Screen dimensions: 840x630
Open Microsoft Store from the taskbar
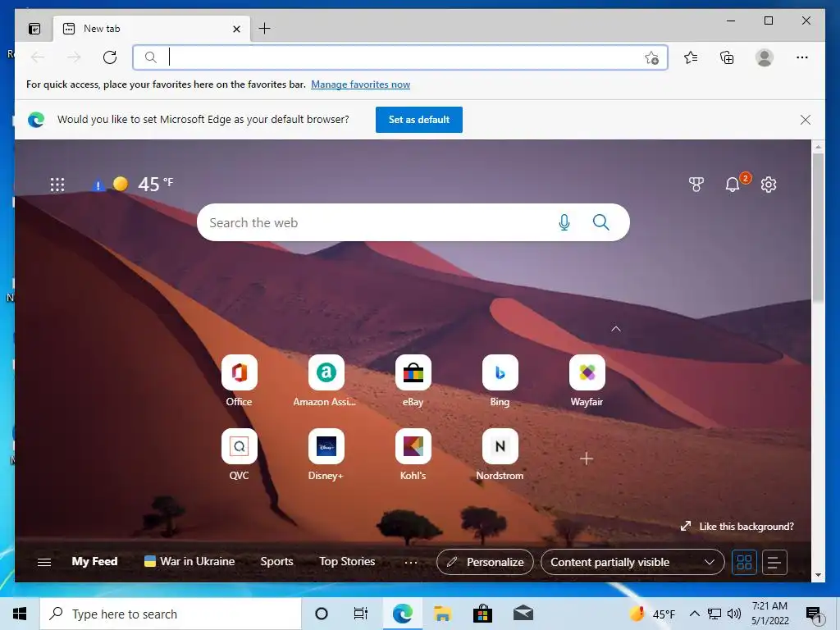[x=482, y=614]
